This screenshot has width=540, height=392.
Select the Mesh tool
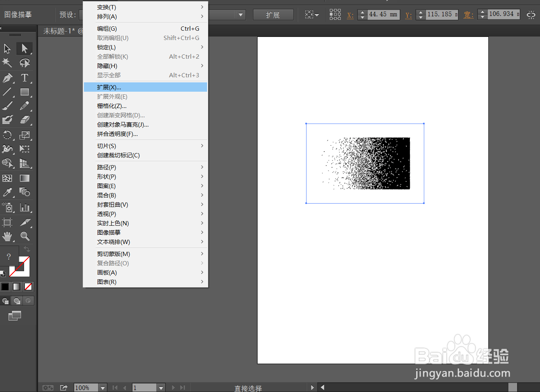click(7, 178)
